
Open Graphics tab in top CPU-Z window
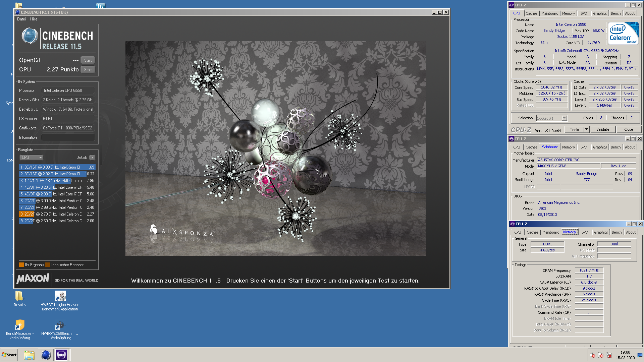coord(600,13)
